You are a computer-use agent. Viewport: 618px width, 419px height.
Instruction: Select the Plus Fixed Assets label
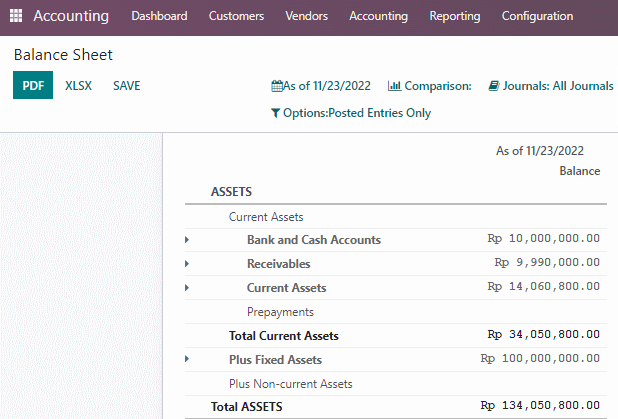tap(275, 359)
